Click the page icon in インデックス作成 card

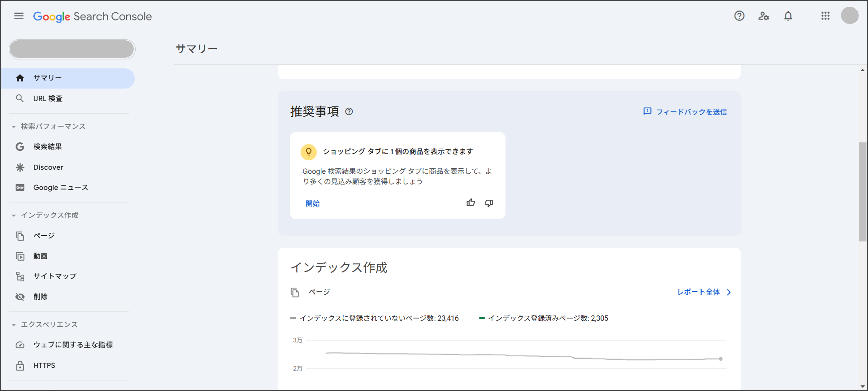click(295, 292)
